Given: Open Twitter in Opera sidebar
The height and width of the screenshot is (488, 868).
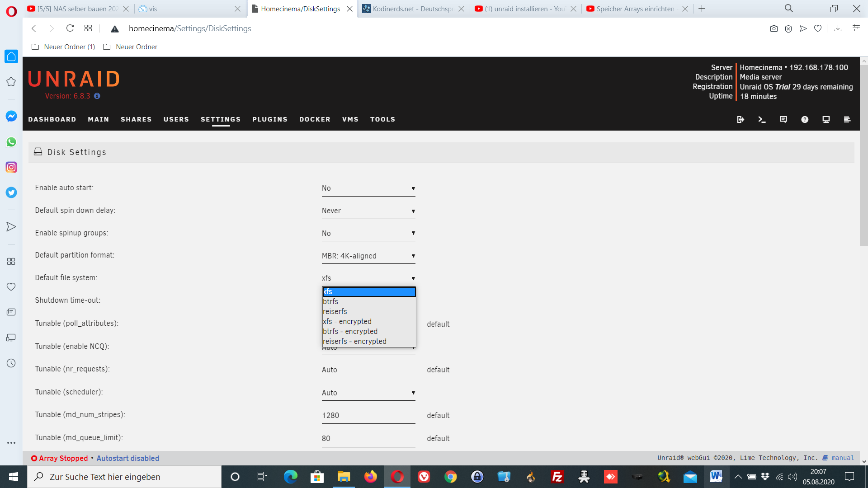Looking at the screenshot, I should 11,192.
